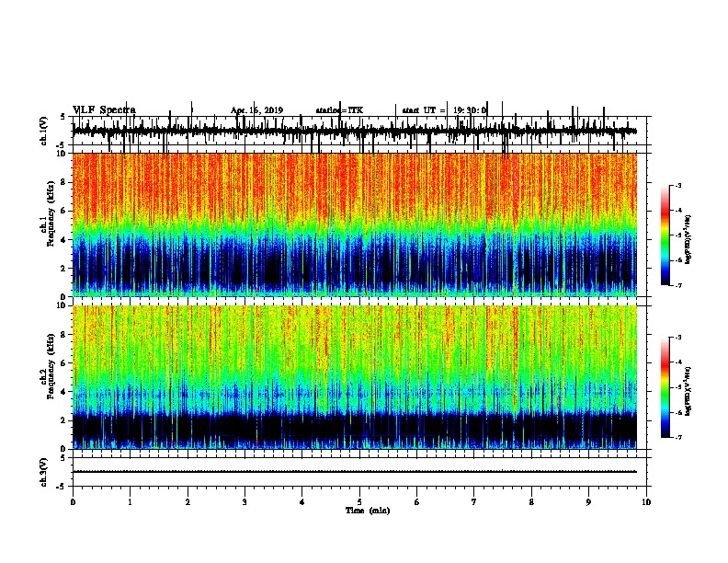728x563 pixels.
Task: Click the '8' kHz tick of ch.1 spectrogram
Action: pos(64,182)
